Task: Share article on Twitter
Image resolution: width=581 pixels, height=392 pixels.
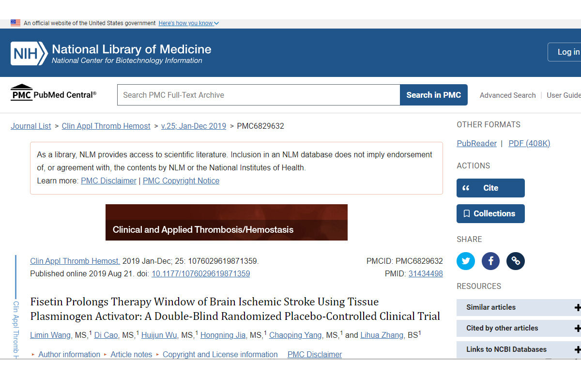Action: pos(466,261)
